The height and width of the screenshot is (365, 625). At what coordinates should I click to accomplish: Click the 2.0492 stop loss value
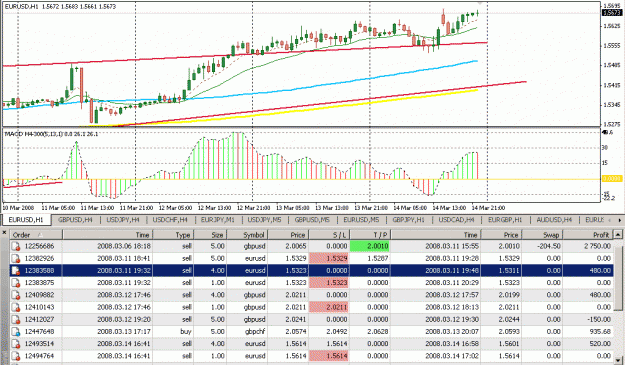(337, 332)
